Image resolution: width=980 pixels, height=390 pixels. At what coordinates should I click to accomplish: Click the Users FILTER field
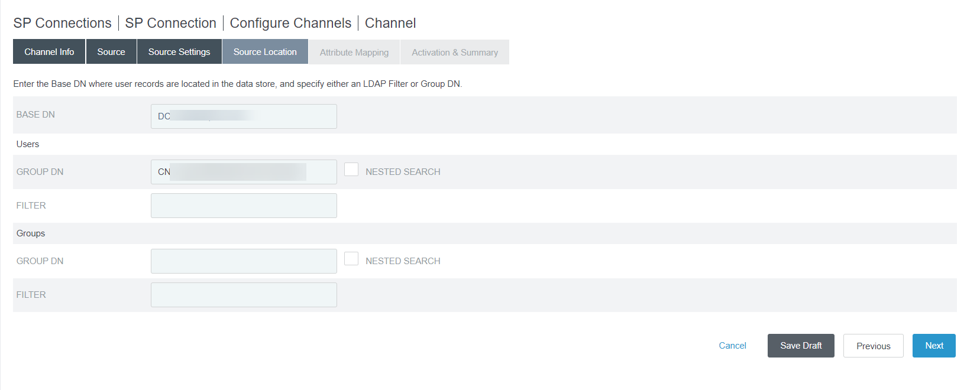pos(244,206)
